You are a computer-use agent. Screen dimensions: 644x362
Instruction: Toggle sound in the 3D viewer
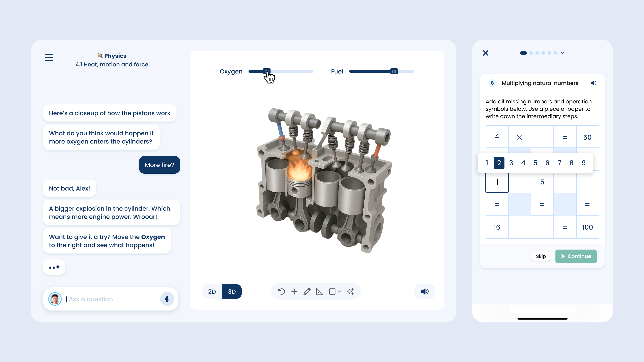[424, 291]
